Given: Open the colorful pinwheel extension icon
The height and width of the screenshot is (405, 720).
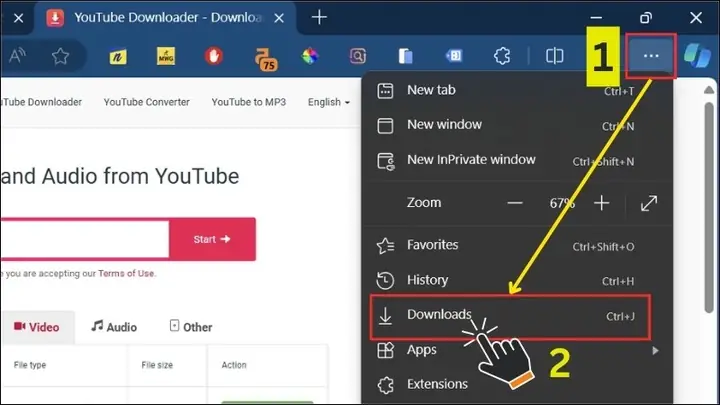Looking at the screenshot, I should tap(310, 56).
